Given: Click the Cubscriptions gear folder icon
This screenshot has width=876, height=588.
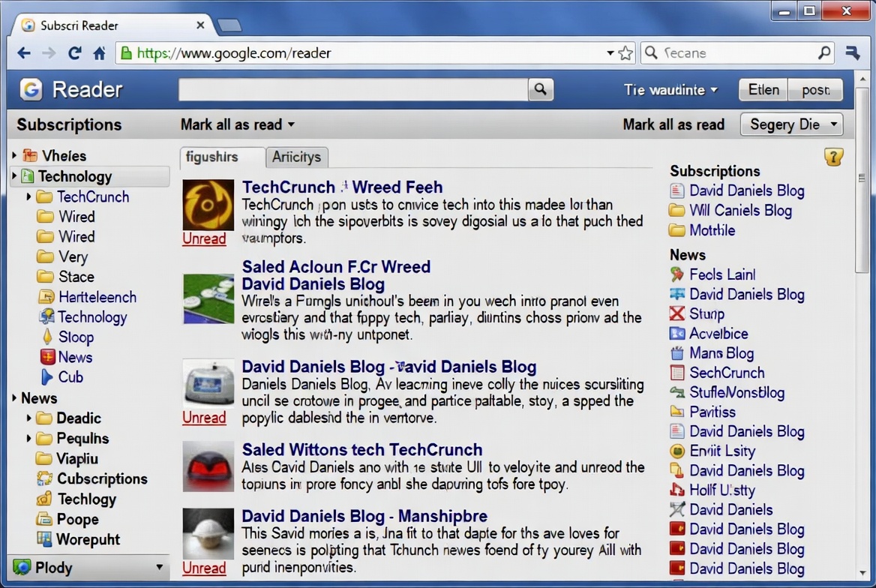Looking at the screenshot, I should (45, 478).
